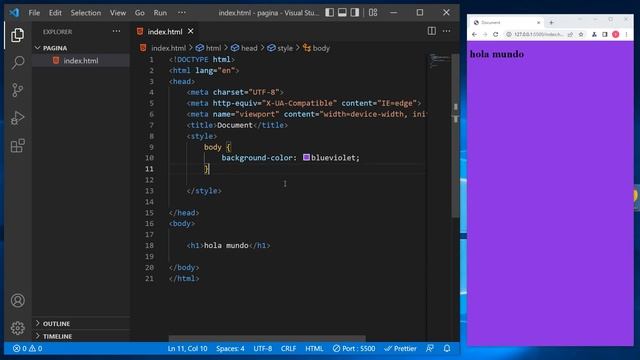Screen dimensions: 640x360
Task: Click the index.html breadcrumb item
Action: click(163, 48)
